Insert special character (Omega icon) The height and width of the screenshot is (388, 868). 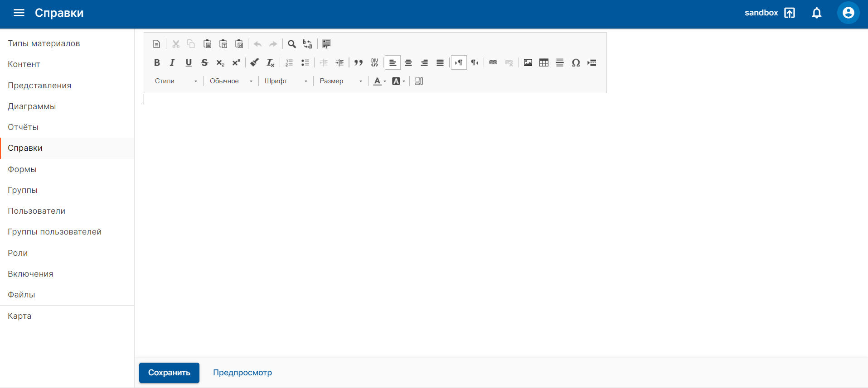point(576,62)
